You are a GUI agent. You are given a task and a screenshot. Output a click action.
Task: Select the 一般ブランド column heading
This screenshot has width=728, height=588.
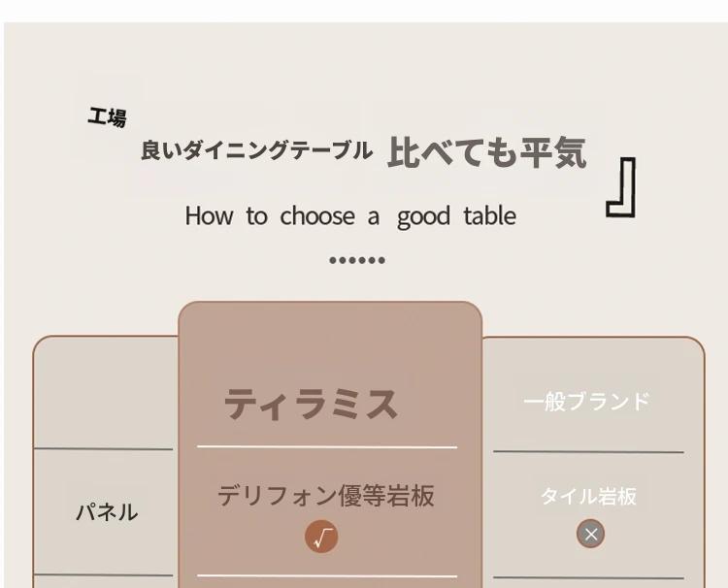586,402
